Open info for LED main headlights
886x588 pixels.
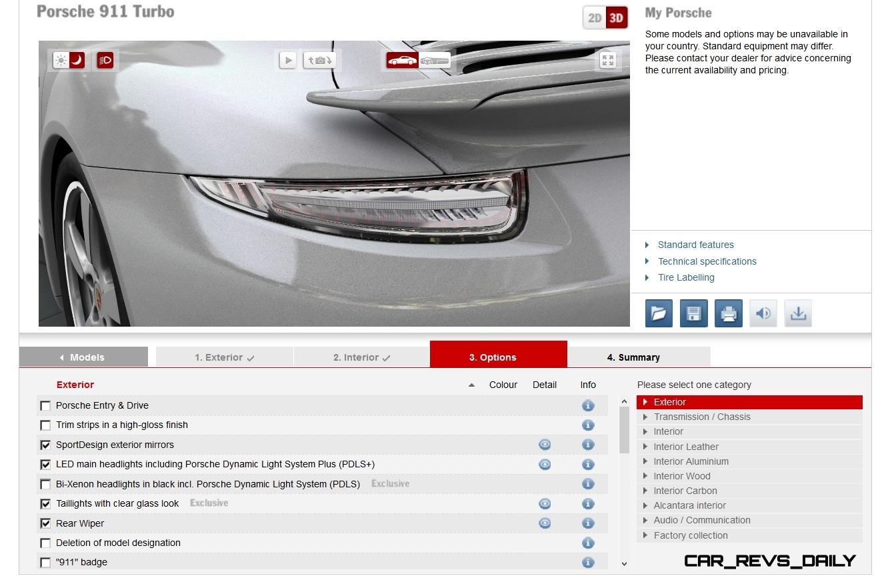click(587, 464)
